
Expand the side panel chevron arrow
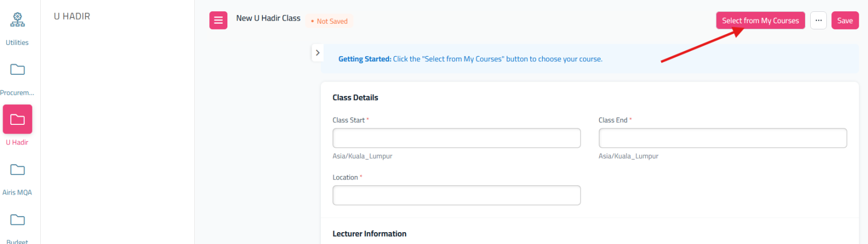(x=318, y=53)
